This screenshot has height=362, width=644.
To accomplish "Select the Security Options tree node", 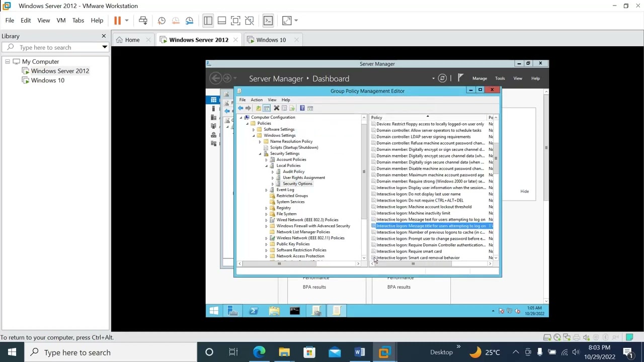I will (x=297, y=184).
